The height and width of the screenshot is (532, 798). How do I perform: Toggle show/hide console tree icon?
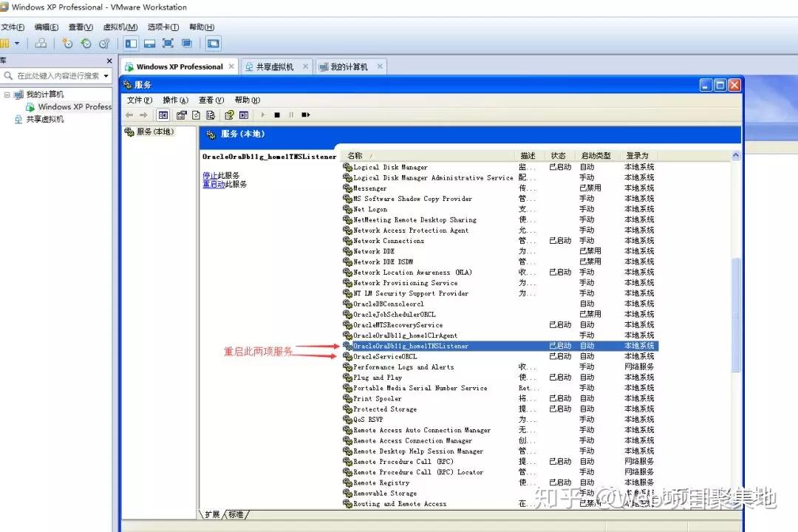pyautogui.click(x=163, y=115)
